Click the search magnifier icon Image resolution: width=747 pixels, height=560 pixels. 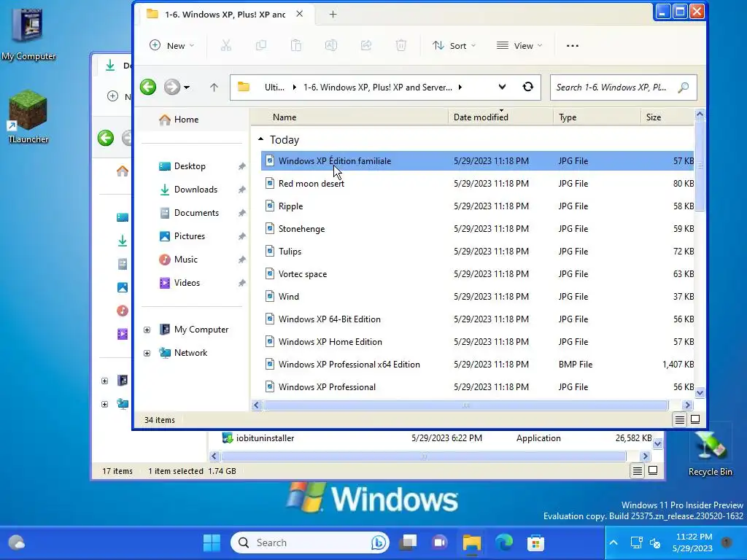tap(683, 87)
